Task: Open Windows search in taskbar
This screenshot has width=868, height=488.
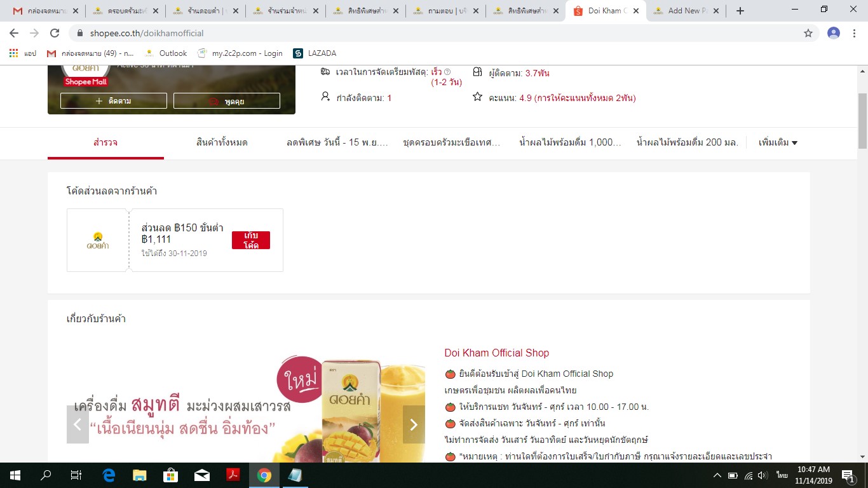Action: [x=46, y=475]
